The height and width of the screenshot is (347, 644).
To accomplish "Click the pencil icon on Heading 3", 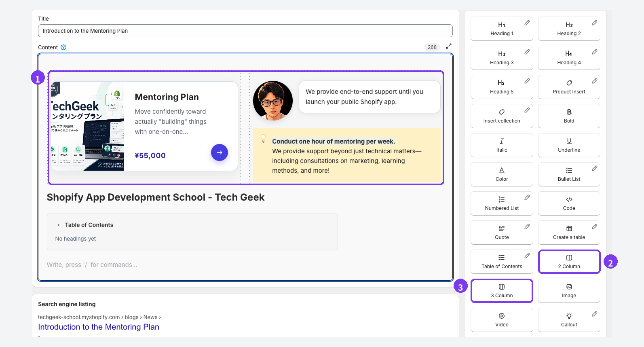I will (x=527, y=52).
